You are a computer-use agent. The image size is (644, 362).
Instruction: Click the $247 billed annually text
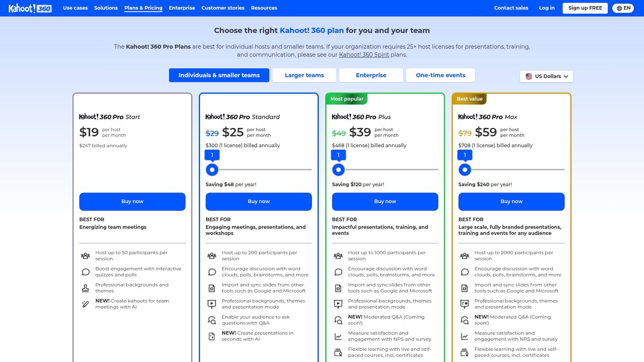pyautogui.click(x=103, y=146)
